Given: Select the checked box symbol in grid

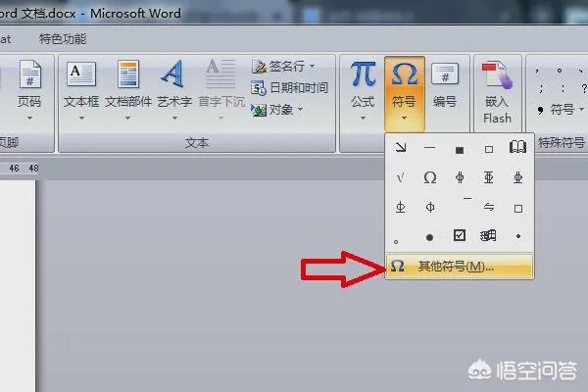Looking at the screenshot, I should pos(459,236).
